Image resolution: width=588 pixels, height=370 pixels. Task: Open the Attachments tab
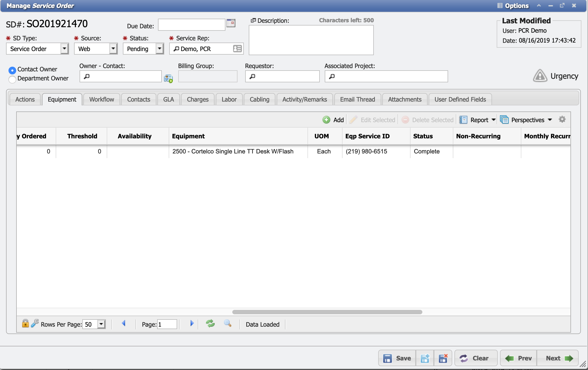pos(405,99)
